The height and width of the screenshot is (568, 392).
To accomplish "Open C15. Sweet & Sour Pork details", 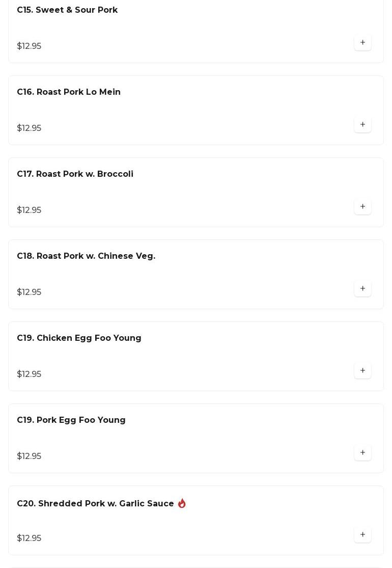I will point(67,10).
